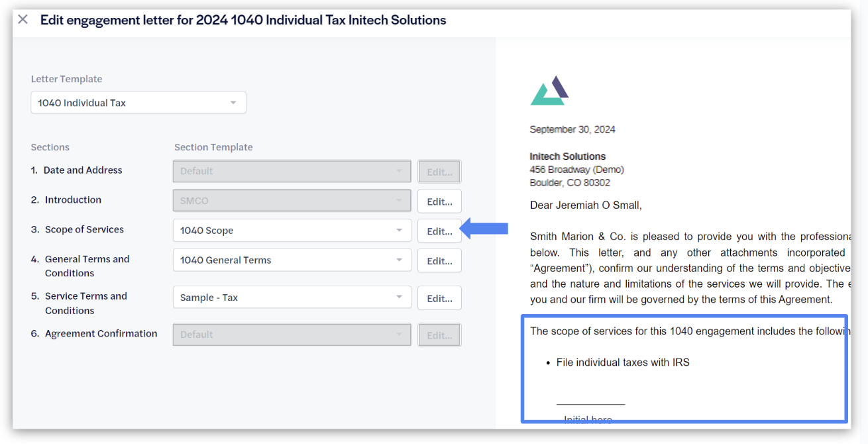868x444 pixels.
Task: Click the disabled Edit button for Date and Address
Action: point(439,172)
